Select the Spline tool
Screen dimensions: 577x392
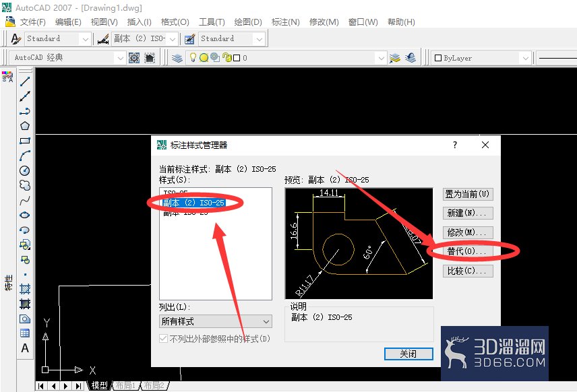(25, 201)
